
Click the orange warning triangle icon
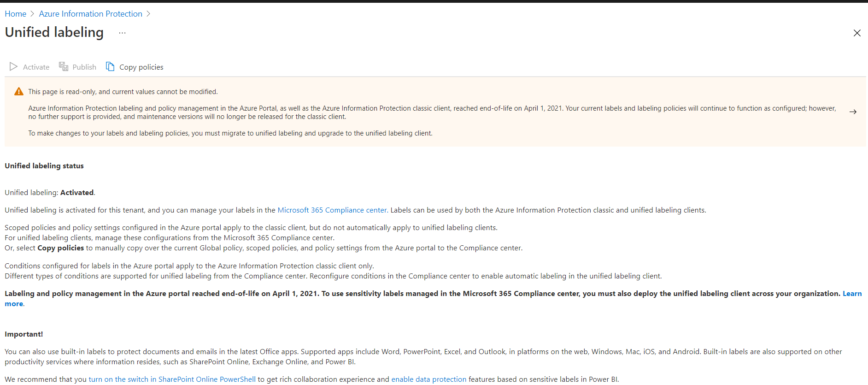pyautogui.click(x=19, y=92)
